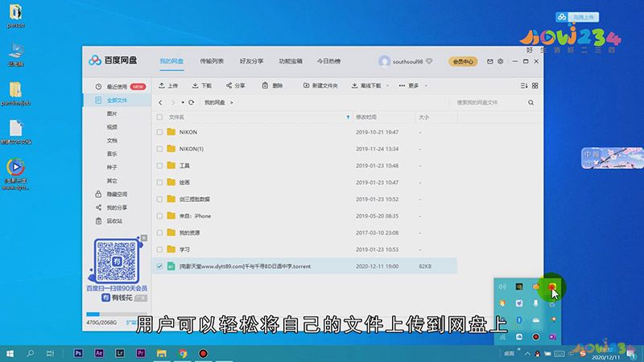The width and height of the screenshot is (644, 362).
Task: Switch to grid view icon
Action: point(535,85)
